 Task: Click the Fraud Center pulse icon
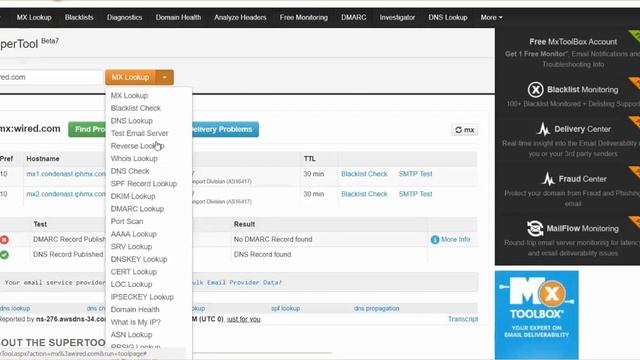[x=548, y=179]
